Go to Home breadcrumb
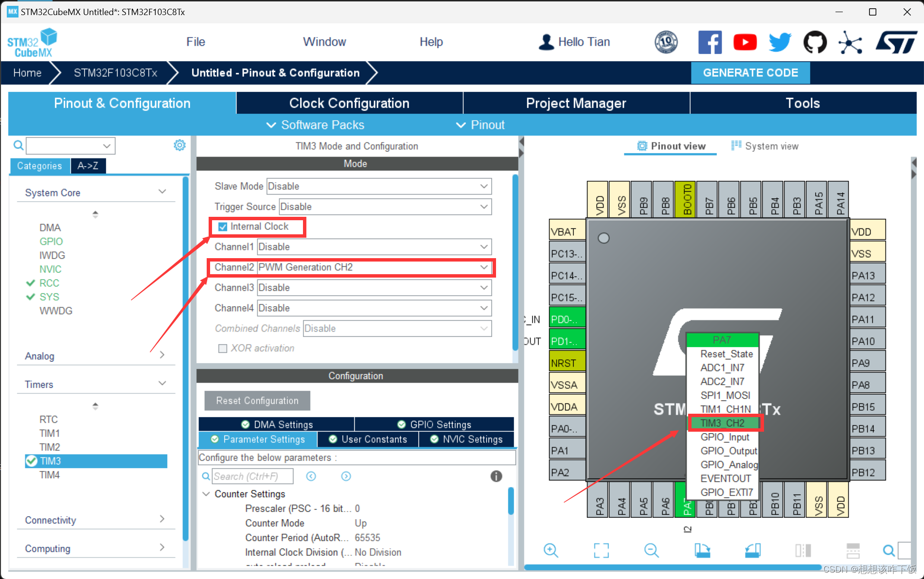 [27, 73]
